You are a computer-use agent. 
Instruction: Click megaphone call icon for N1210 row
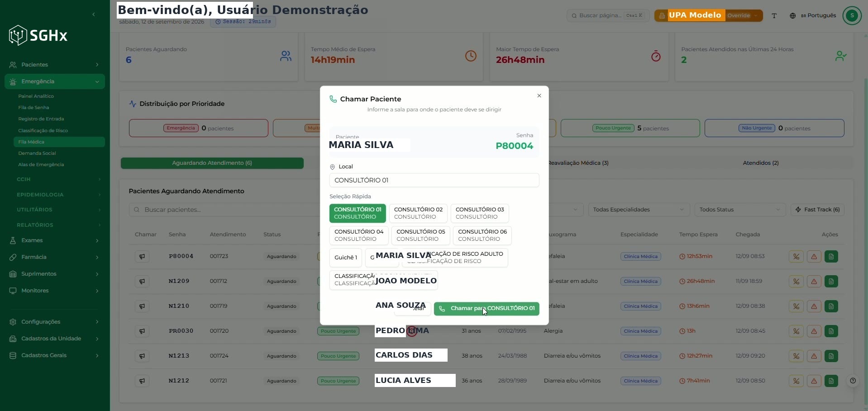[142, 306]
